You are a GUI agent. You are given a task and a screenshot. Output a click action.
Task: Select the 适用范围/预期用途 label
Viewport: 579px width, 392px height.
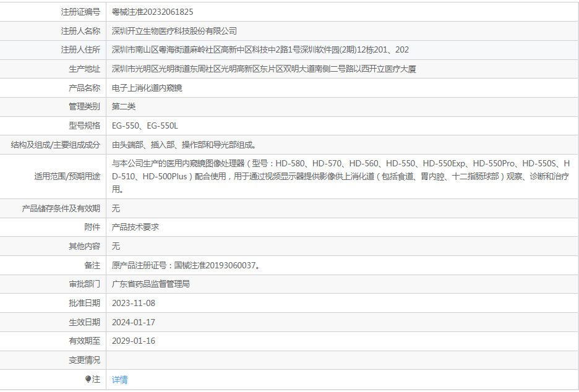click(67, 176)
